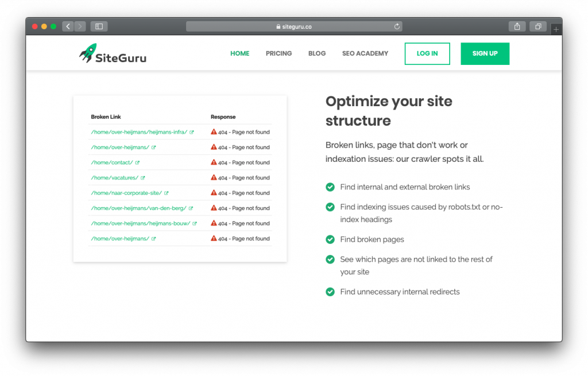Toggle the Safari sidebar button

99,26
